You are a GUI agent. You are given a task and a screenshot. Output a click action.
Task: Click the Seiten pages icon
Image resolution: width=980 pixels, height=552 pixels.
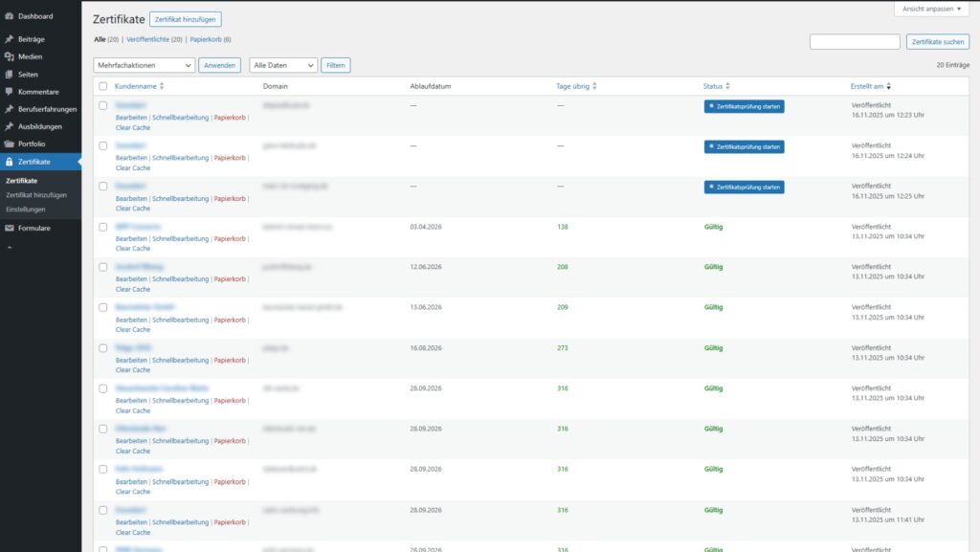coord(9,74)
